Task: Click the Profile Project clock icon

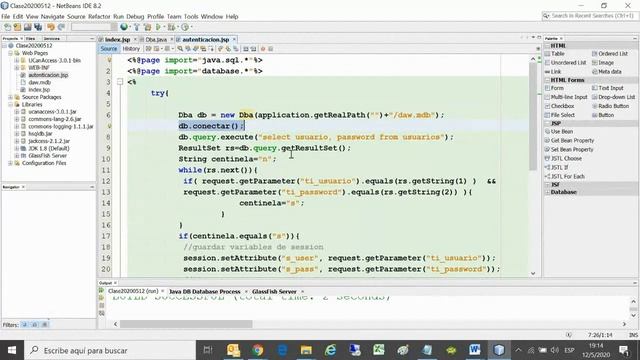Action: [x=185, y=27]
